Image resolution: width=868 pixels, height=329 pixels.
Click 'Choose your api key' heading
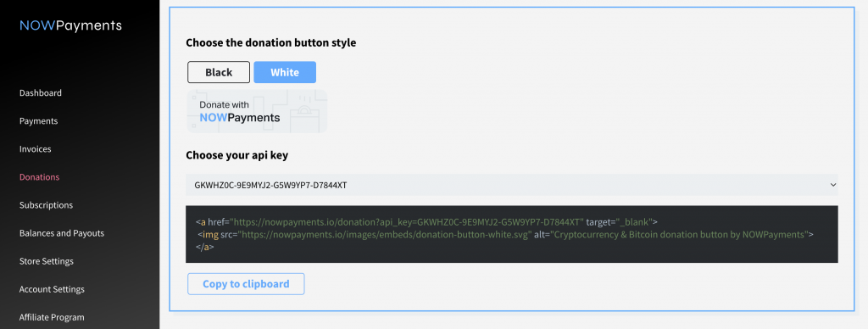237,156
